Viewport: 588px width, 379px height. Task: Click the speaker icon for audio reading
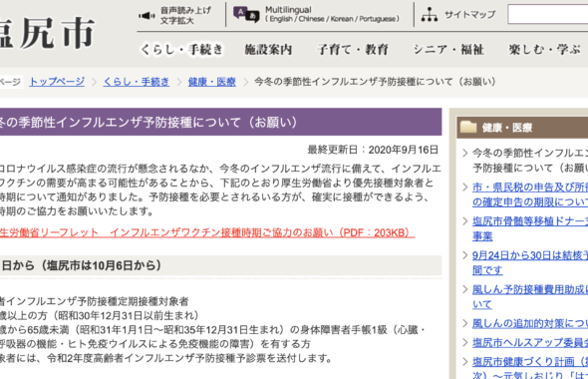coord(147,16)
